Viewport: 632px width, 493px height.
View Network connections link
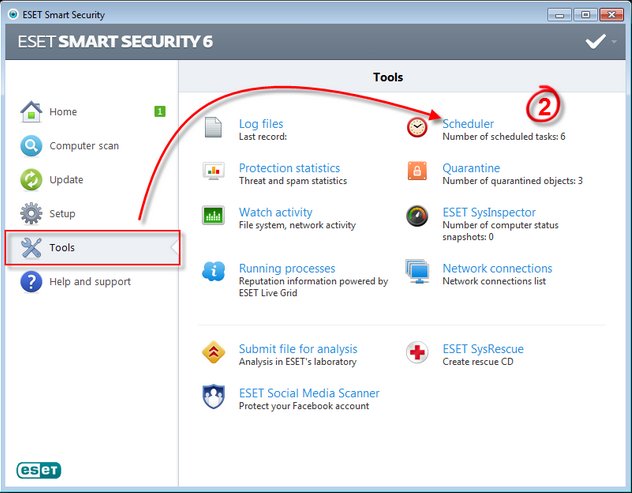(x=497, y=268)
